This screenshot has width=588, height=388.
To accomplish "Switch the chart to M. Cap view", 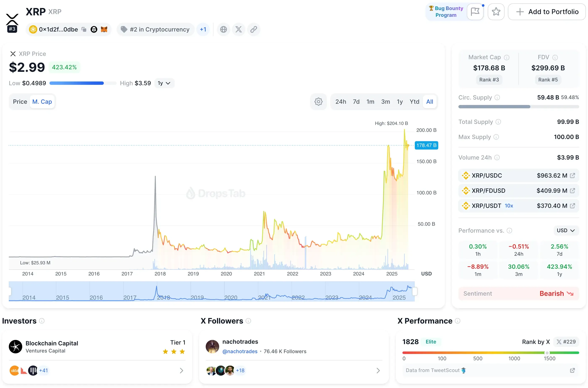I will click(42, 101).
